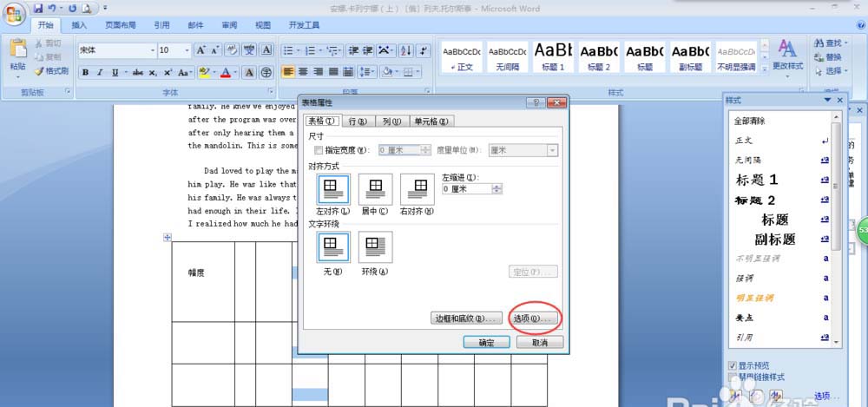Right-align the paragraph text
This screenshot has width=868, height=407.
point(318,72)
